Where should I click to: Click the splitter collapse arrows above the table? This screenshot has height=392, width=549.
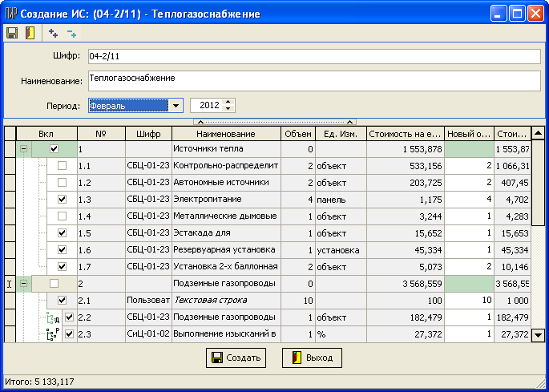point(273,121)
